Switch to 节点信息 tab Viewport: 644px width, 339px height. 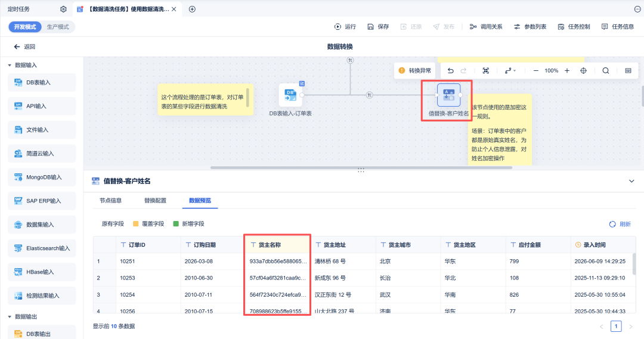(110, 200)
